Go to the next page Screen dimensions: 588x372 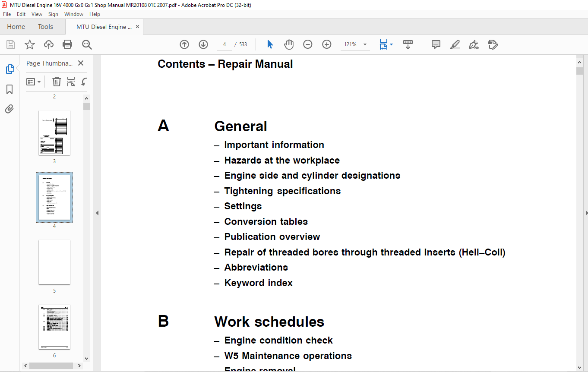pyautogui.click(x=203, y=44)
